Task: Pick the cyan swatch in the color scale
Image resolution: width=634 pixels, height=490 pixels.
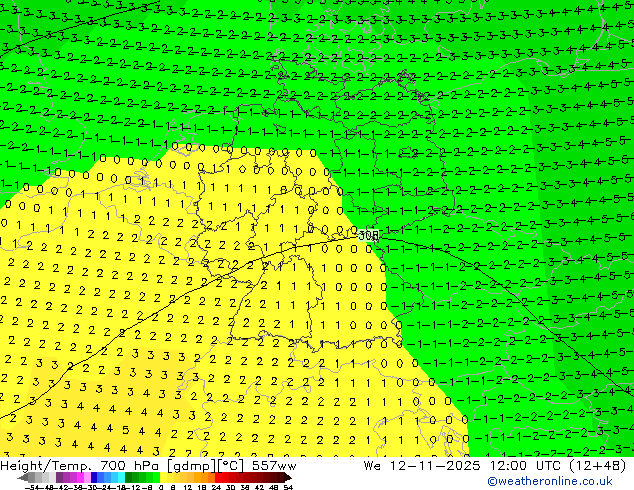Action: coord(121,478)
